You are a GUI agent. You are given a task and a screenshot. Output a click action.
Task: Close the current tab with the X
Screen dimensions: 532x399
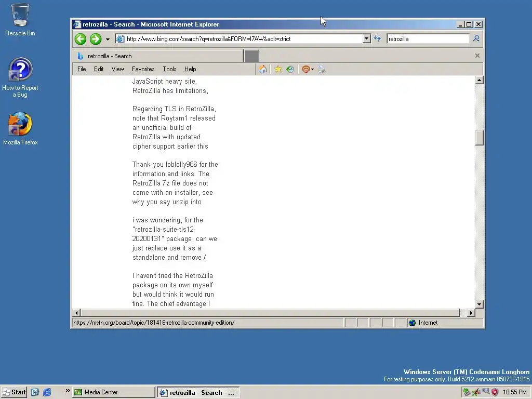tap(477, 56)
